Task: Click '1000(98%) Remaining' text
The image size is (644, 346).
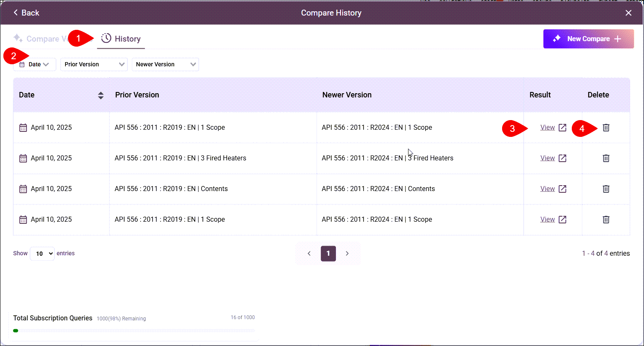Action: [121, 319]
